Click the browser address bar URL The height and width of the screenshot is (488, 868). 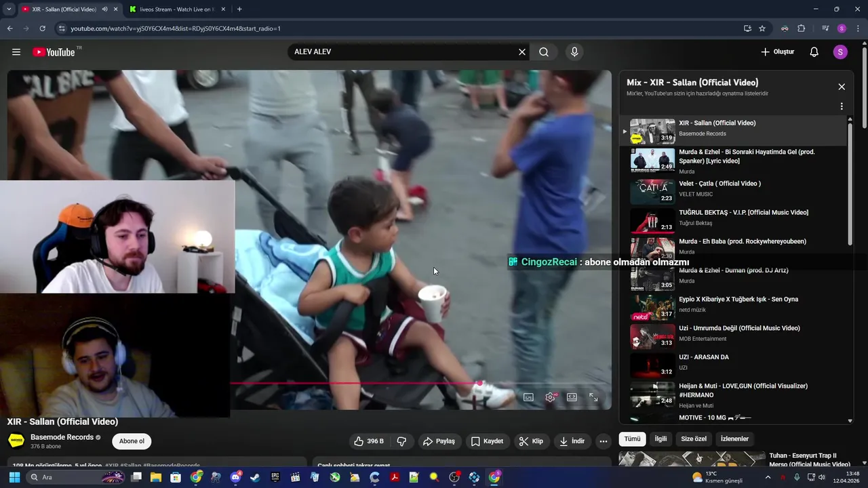[x=176, y=28]
